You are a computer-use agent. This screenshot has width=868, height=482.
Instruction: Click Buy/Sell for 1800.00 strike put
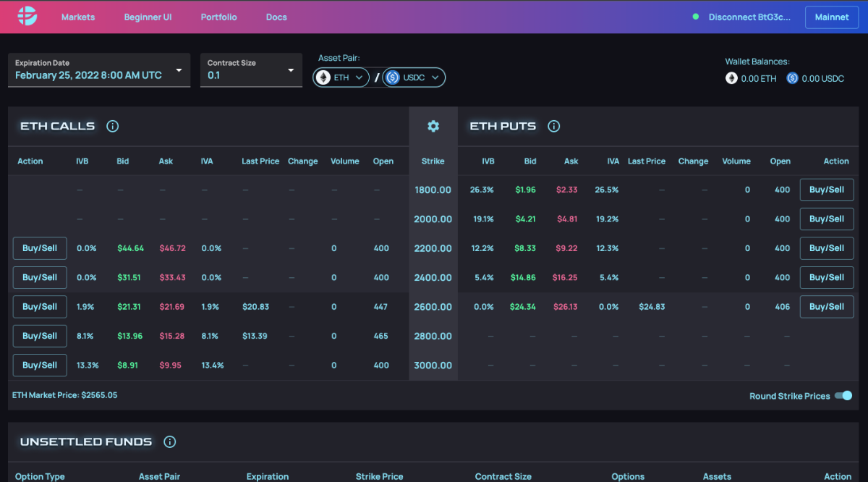tap(826, 190)
